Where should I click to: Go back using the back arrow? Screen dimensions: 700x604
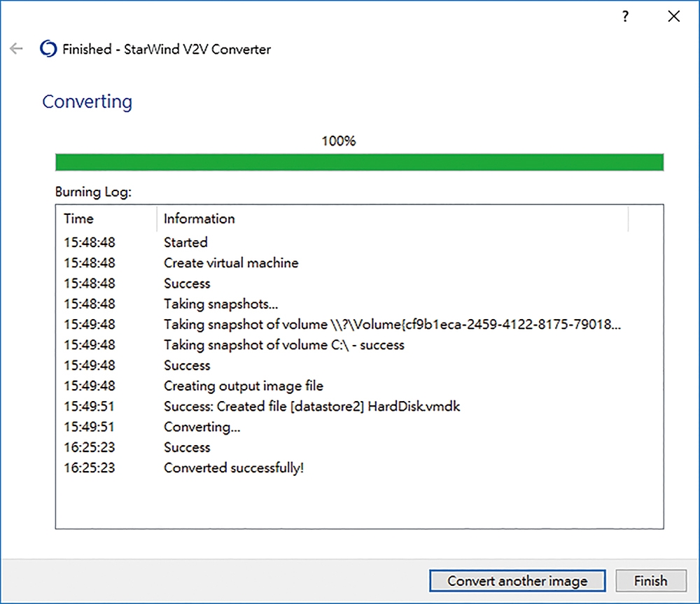[16, 48]
